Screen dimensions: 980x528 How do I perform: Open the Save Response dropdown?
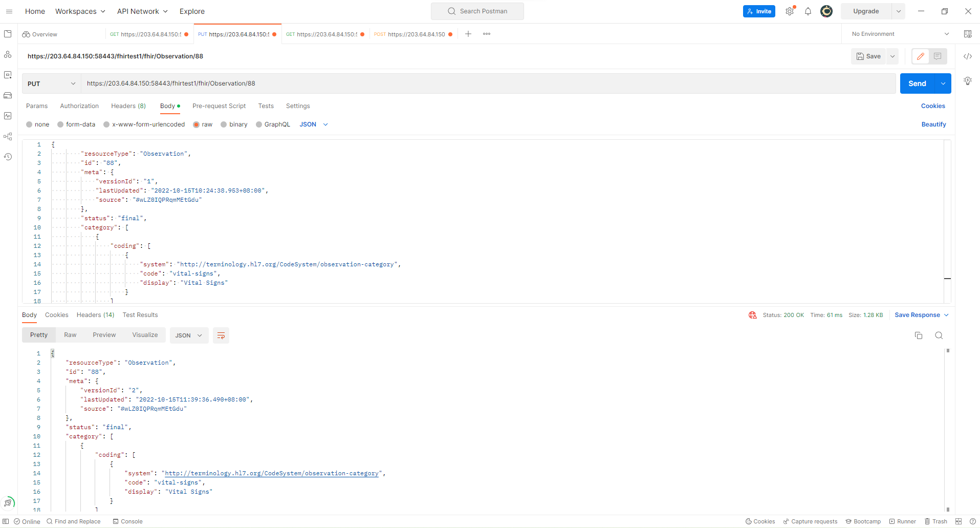pyautogui.click(x=922, y=315)
